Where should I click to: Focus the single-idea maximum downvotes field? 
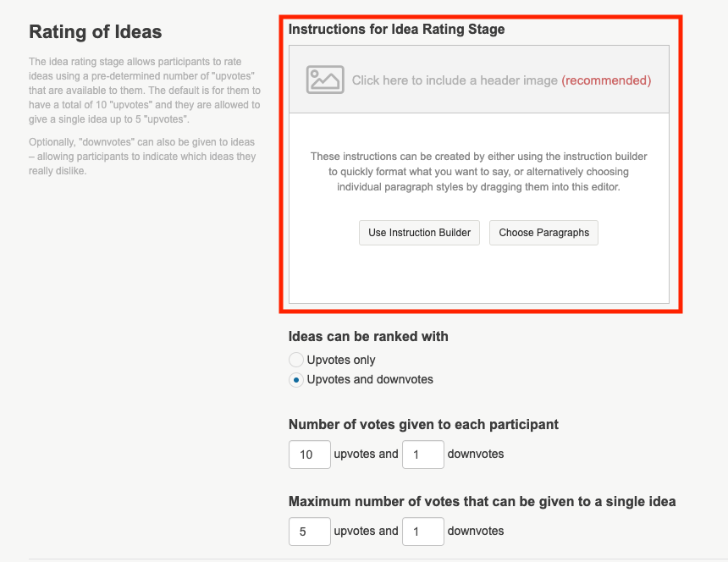click(x=422, y=532)
